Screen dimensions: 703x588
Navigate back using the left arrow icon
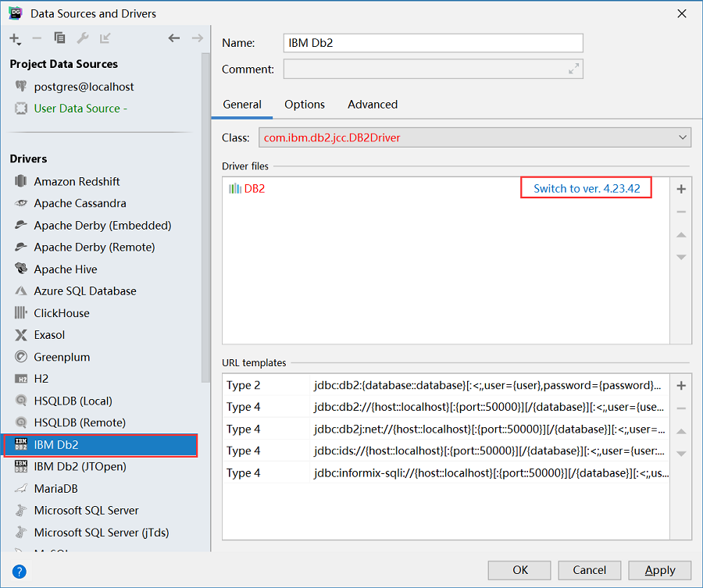click(173, 37)
